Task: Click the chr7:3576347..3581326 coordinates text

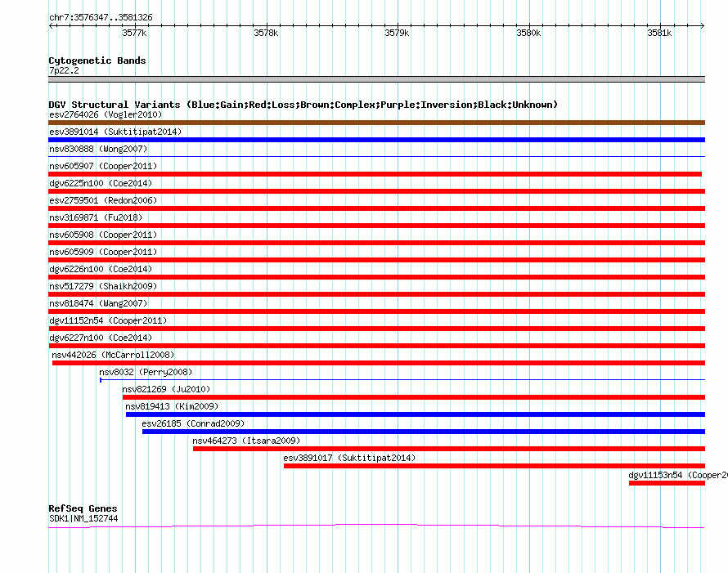Action: coord(101,18)
